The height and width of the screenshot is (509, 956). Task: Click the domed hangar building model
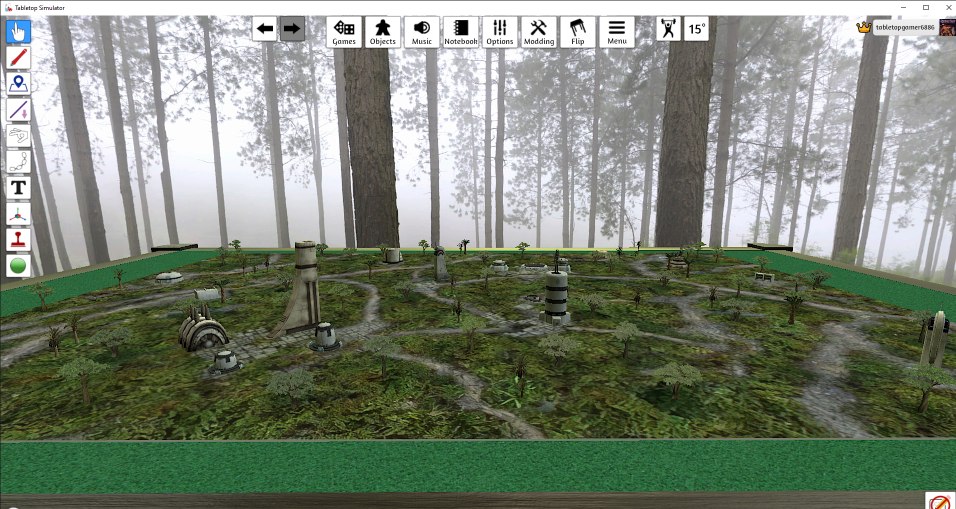[x=202, y=329]
